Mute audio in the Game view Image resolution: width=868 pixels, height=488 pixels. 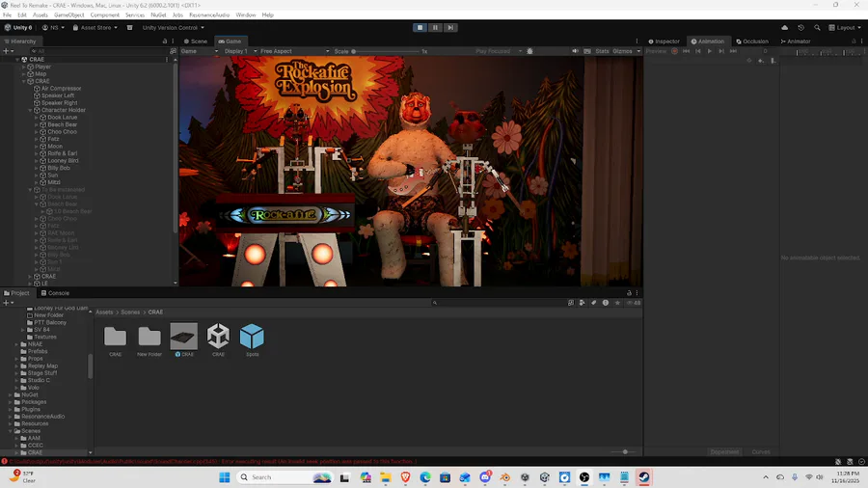[x=575, y=51]
